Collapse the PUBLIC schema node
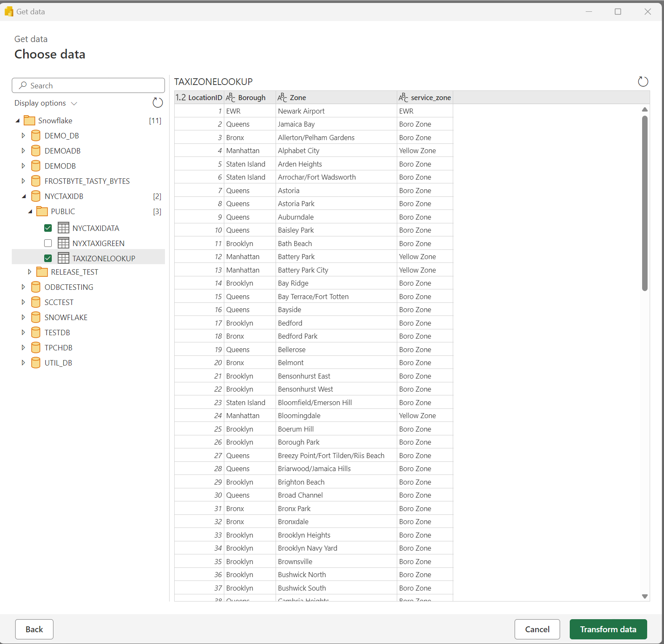Screen dimensions: 664x644 pyautogui.click(x=30, y=212)
